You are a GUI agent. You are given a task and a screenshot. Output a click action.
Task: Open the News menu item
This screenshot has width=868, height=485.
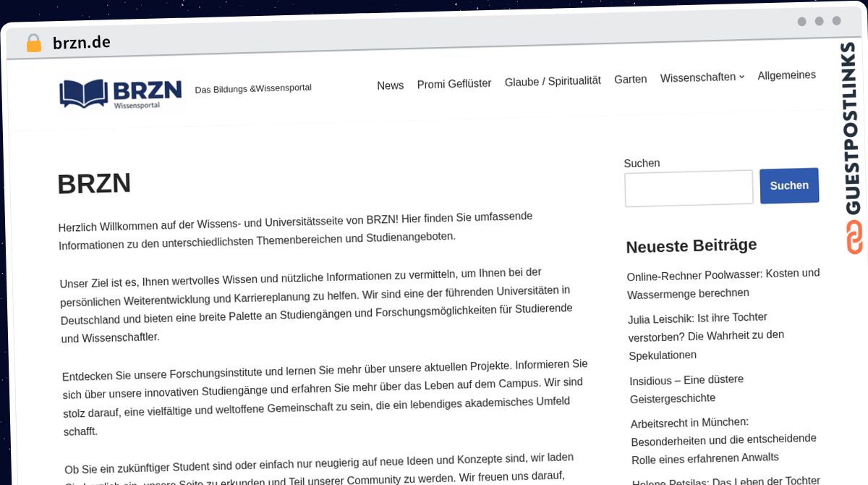391,85
